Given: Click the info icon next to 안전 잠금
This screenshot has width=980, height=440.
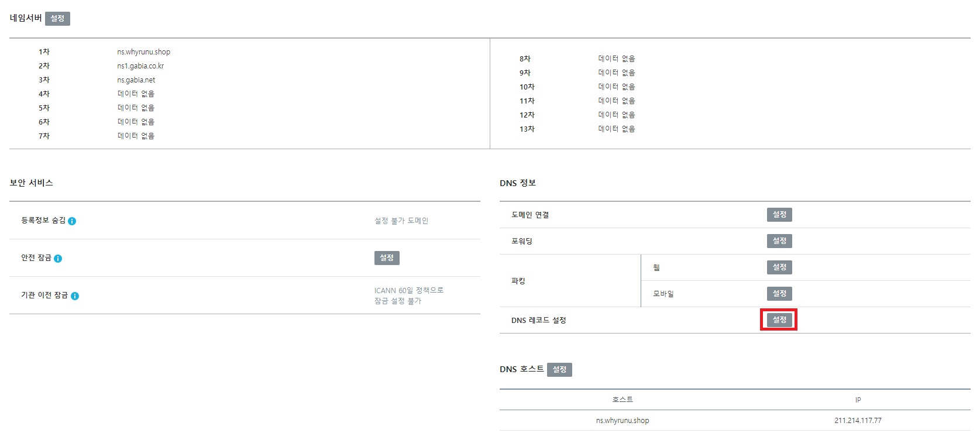Looking at the screenshot, I should pyautogui.click(x=58, y=259).
